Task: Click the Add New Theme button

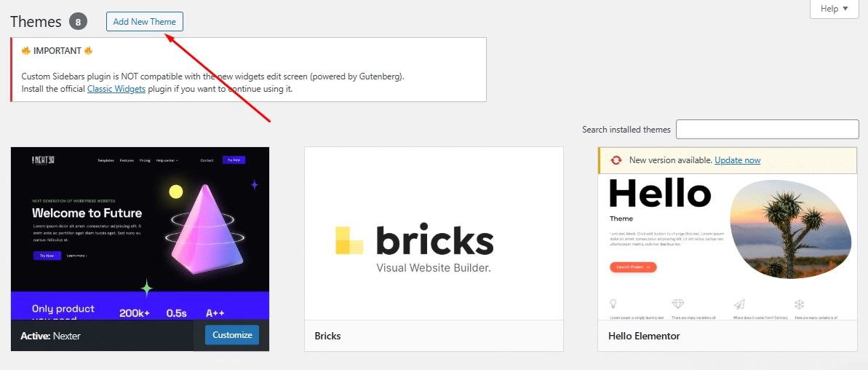Action: 145,22
